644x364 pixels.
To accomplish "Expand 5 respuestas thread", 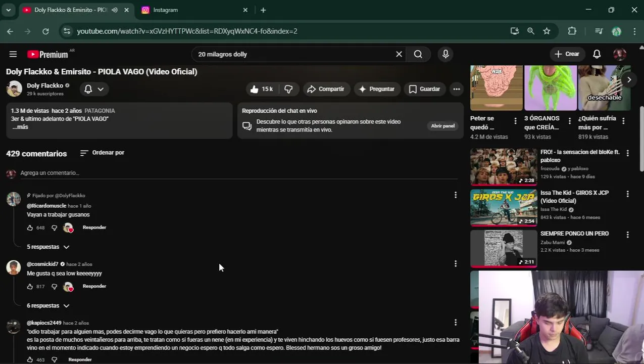I will click(48, 247).
